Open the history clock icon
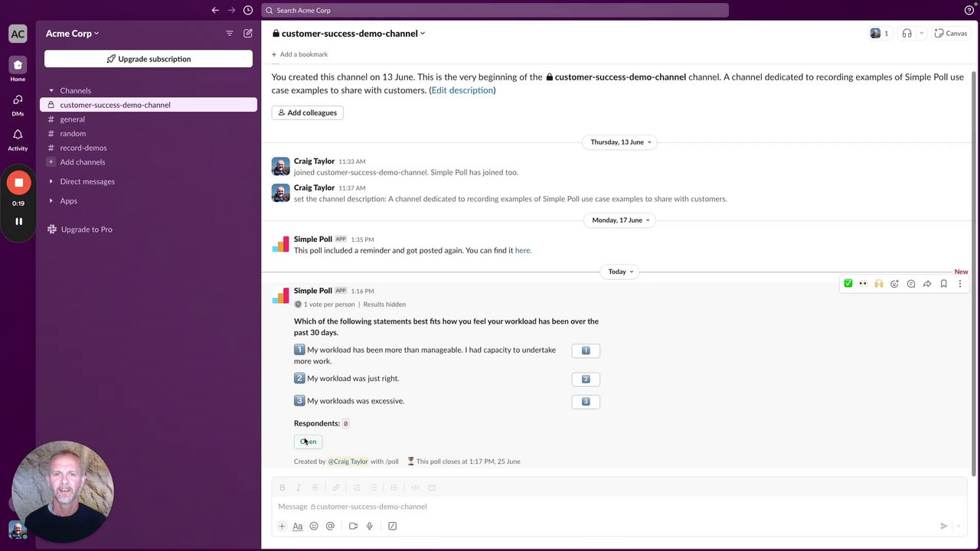This screenshot has width=980, height=551. click(x=248, y=10)
